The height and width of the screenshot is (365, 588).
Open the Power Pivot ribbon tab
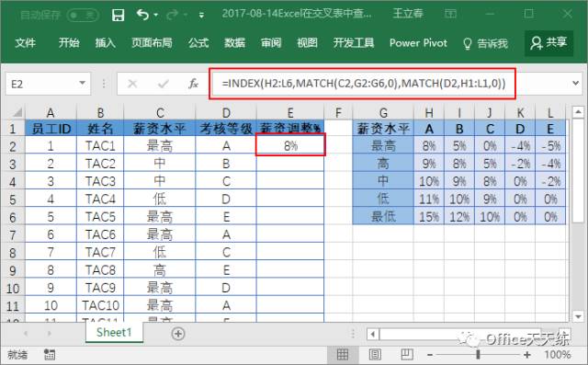pos(418,43)
